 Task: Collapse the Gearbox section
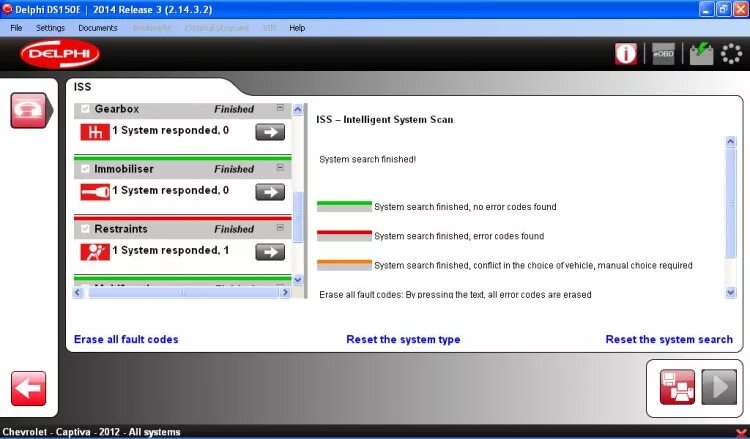coord(280,108)
